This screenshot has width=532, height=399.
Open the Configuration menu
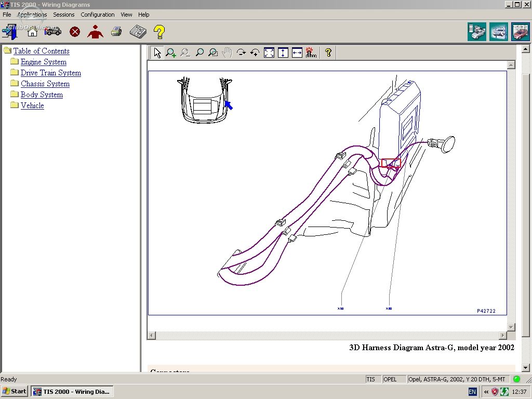pyautogui.click(x=98, y=15)
